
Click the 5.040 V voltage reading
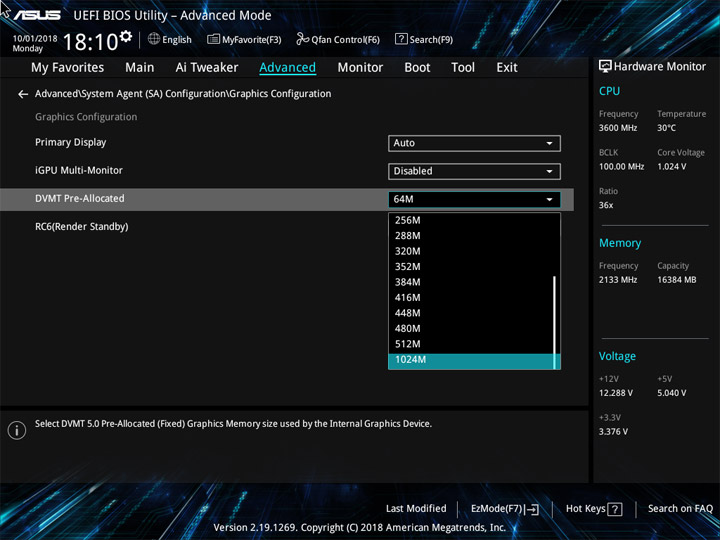pyautogui.click(x=671, y=393)
